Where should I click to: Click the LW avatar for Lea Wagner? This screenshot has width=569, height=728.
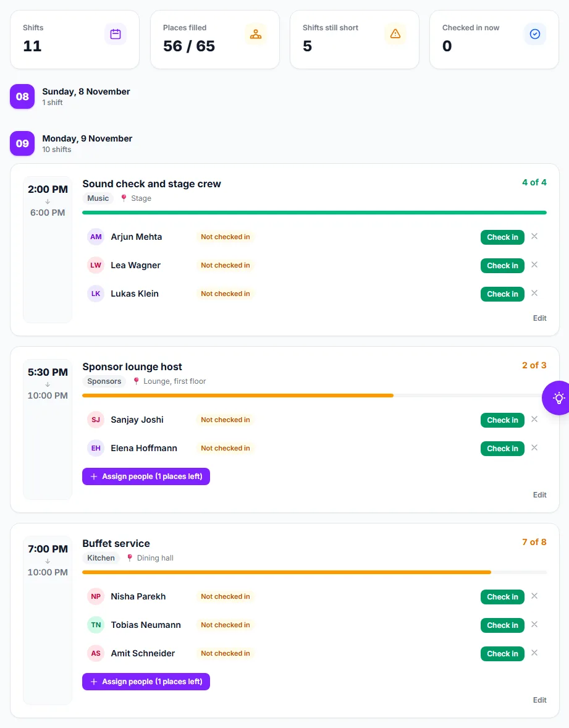[96, 265]
